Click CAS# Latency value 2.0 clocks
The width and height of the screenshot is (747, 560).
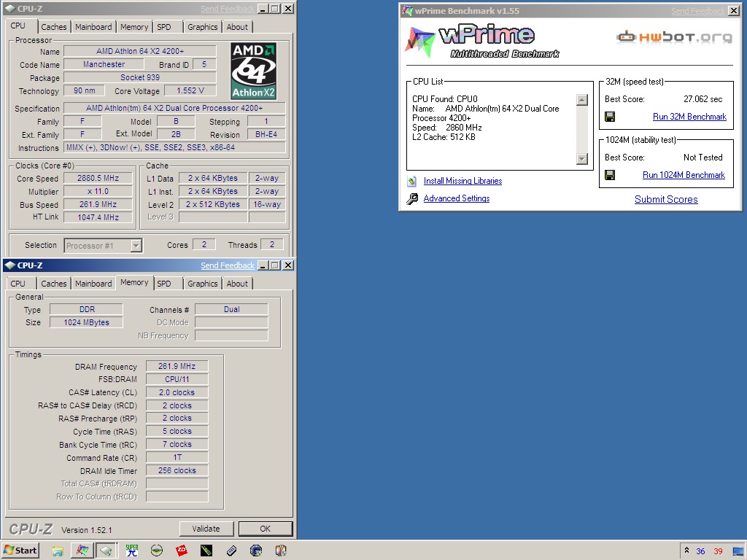(x=177, y=392)
